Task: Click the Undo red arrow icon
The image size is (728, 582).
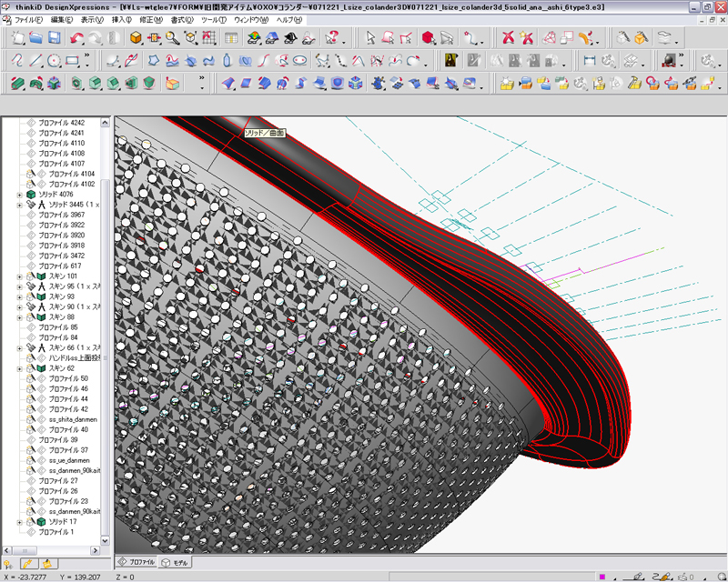Action: [x=76, y=38]
